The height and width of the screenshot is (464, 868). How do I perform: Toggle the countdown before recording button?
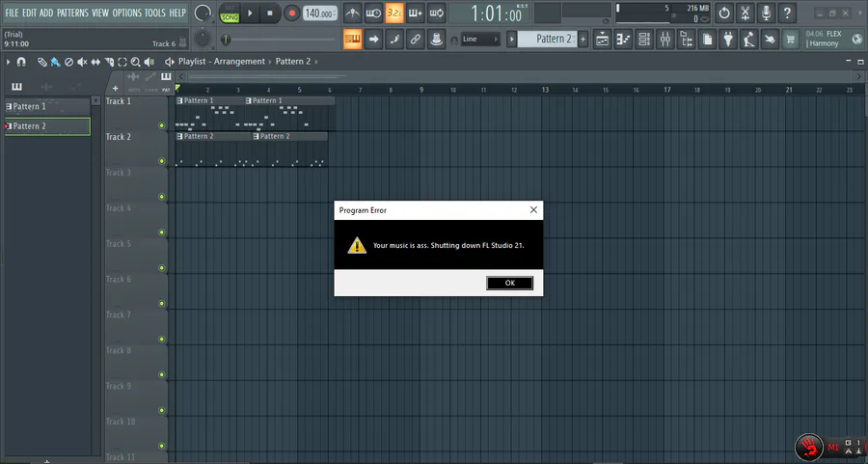coord(394,13)
